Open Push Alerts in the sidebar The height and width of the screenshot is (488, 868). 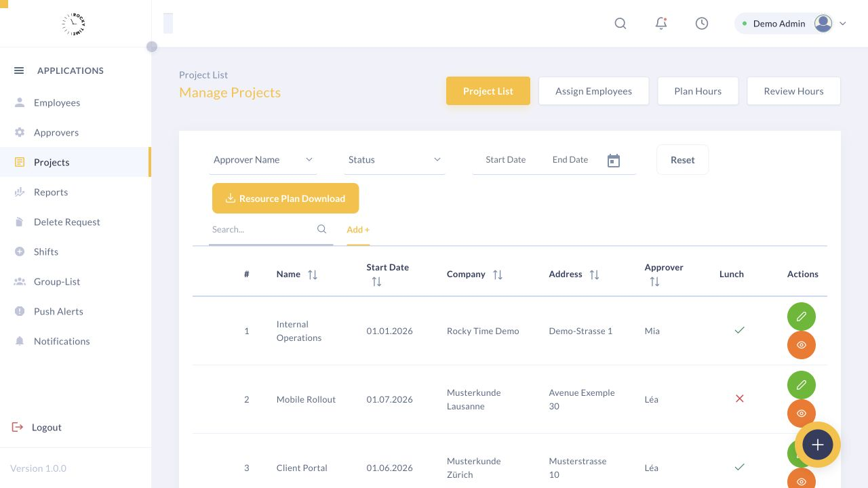coord(75,311)
